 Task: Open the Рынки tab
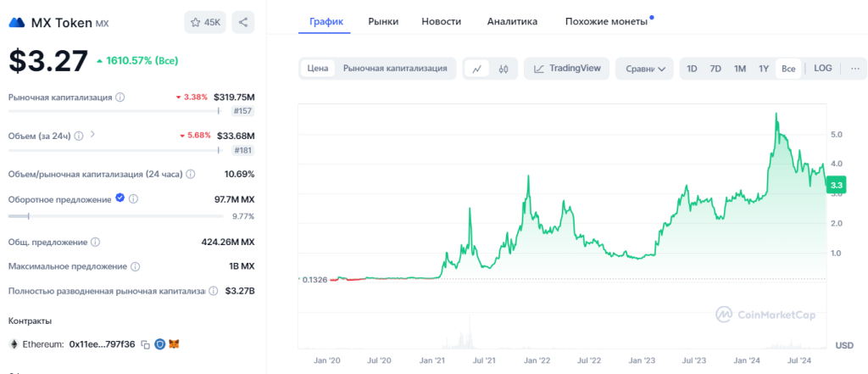(x=383, y=21)
